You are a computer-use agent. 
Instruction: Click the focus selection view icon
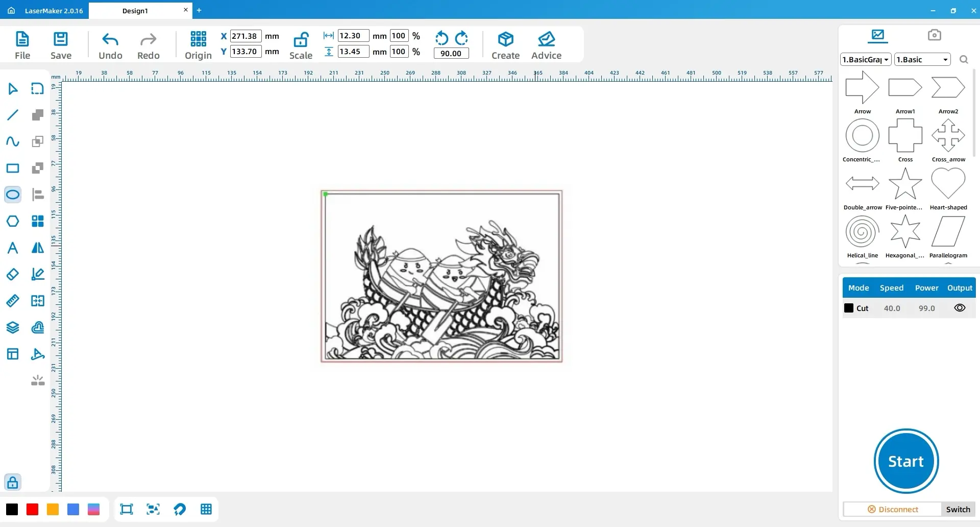point(153,509)
